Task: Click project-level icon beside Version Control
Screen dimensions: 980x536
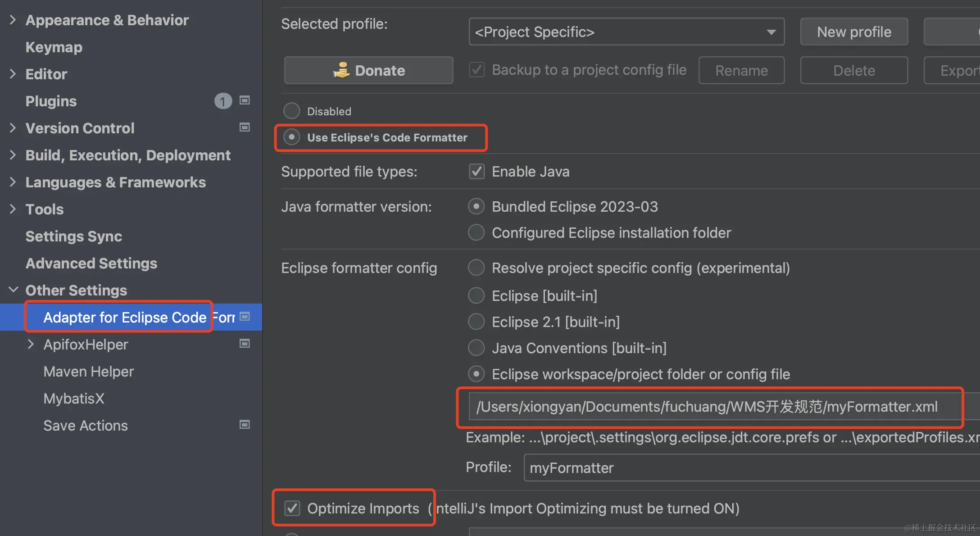Action: [245, 127]
